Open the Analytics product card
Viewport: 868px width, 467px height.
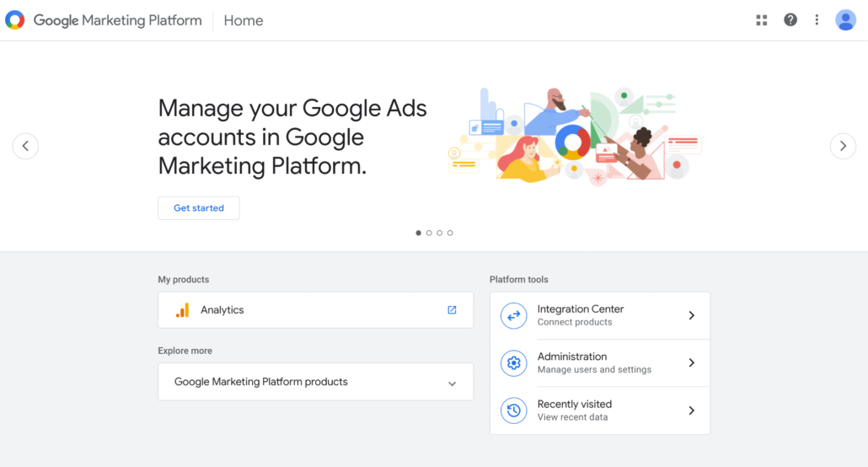[x=315, y=310]
